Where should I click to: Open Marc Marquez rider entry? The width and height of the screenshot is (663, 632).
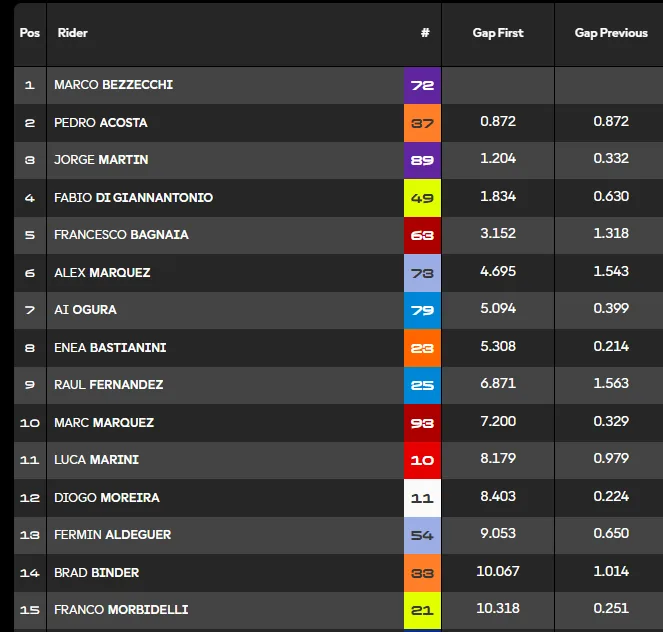click(x=104, y=422)
